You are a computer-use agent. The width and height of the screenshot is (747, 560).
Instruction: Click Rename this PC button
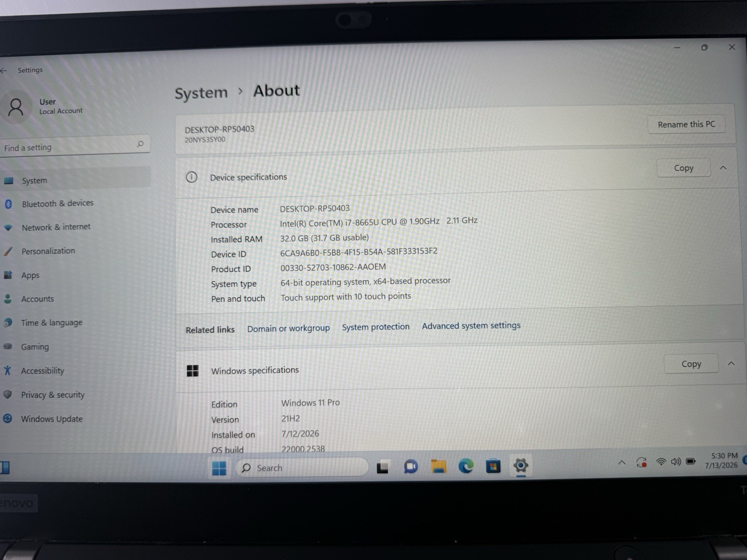click(686, 124)
